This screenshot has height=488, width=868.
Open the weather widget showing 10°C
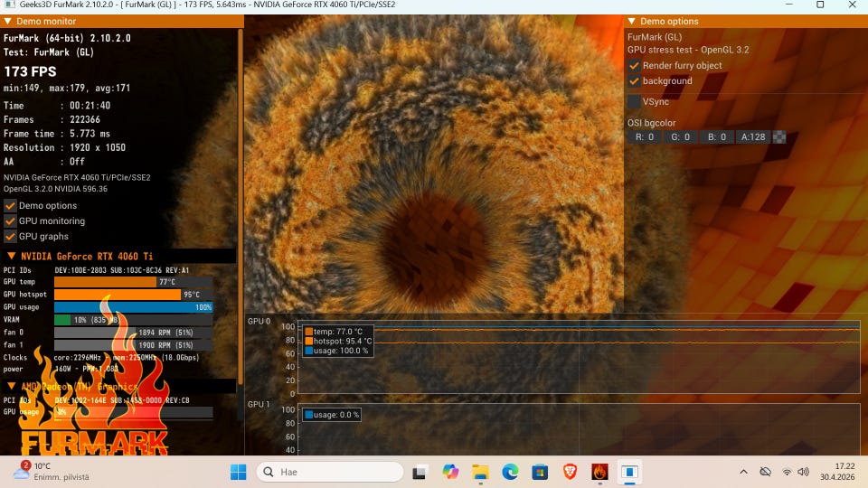pyautogui.click(x=52, y=472)
